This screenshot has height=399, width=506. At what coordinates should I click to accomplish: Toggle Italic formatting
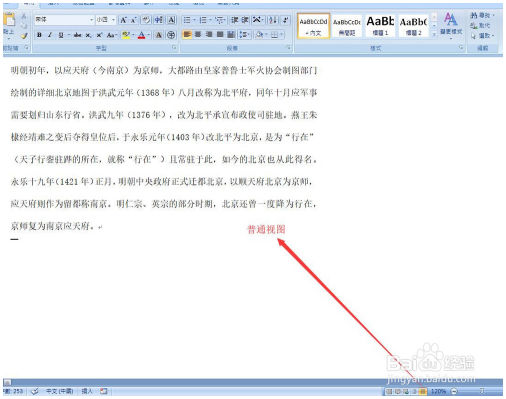[50, 35]
